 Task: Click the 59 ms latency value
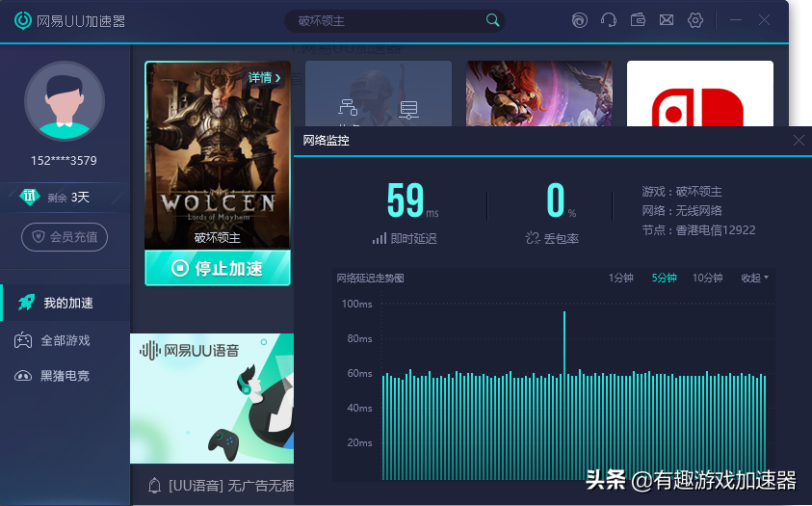coord(412,200)
